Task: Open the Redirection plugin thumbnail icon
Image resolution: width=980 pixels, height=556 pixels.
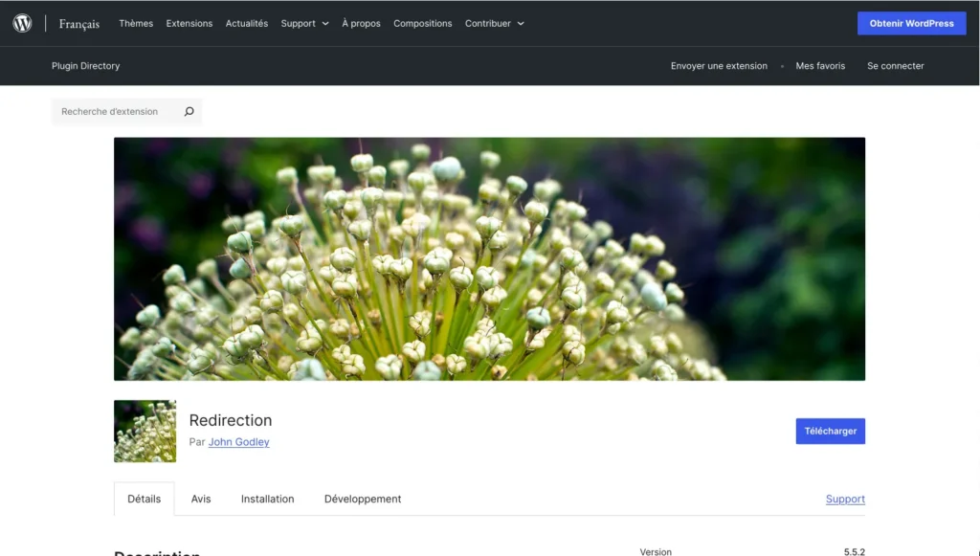Action: coord(145,431)
